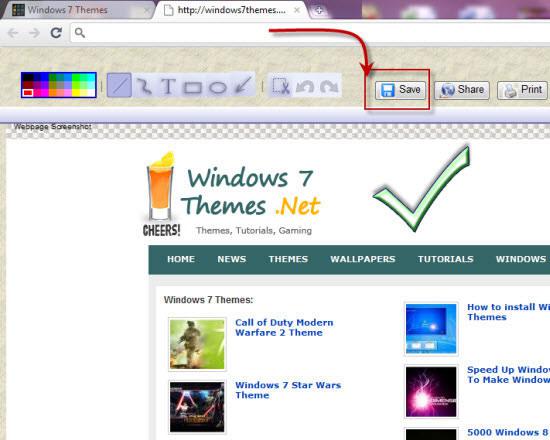Screen dimensions: 550x440
Task: Pick the ellipse shape tool
Action: 217,87
